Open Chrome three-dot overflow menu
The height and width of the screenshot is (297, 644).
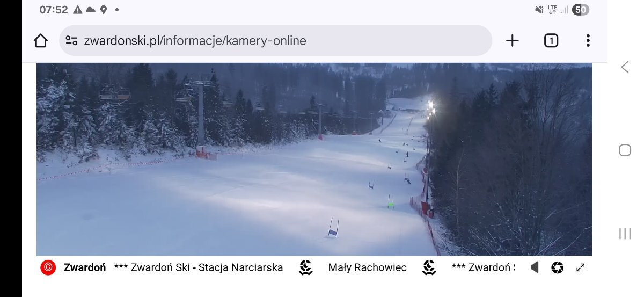click(x=588, y=40)
